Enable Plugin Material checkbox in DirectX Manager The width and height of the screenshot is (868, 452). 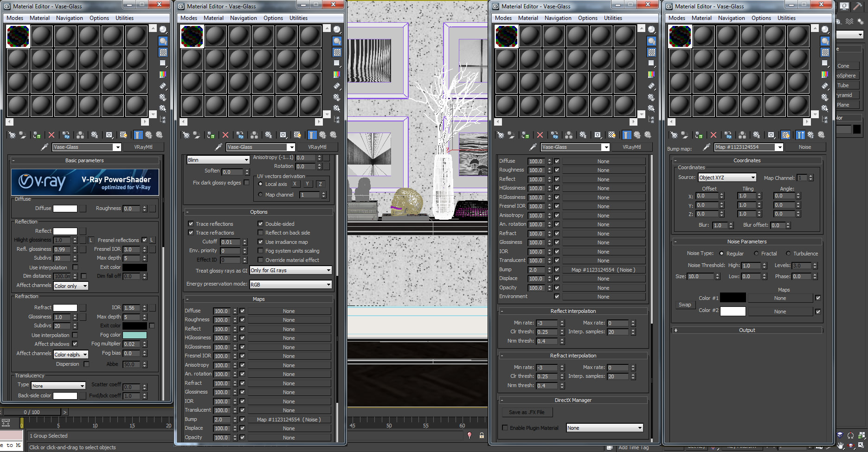[x=505, y=428]
